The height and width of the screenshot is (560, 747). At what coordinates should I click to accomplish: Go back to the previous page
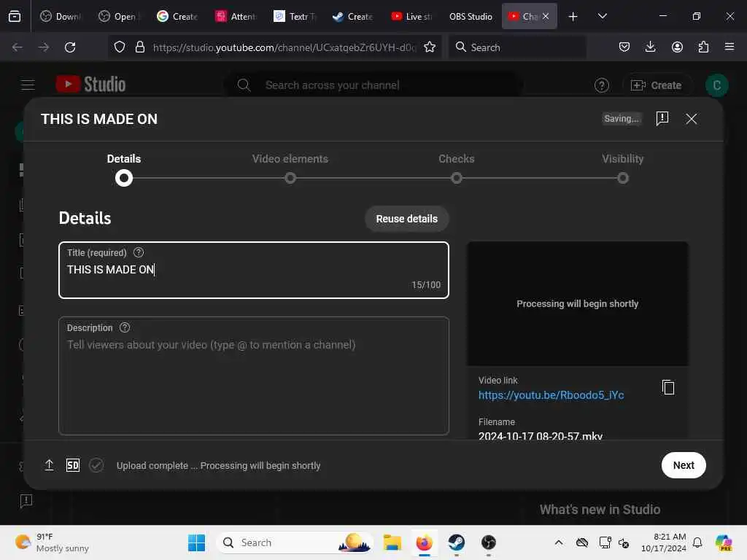click(18, 47)
